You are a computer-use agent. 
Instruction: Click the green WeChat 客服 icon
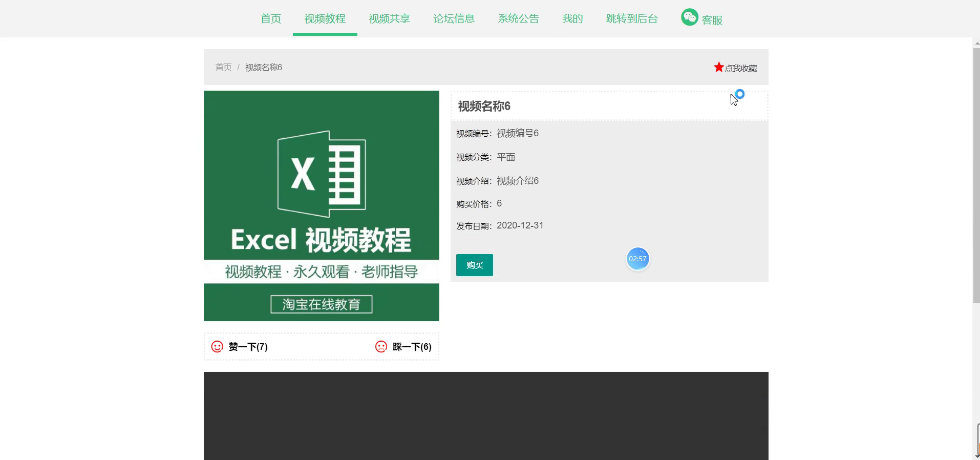point(690,17)
